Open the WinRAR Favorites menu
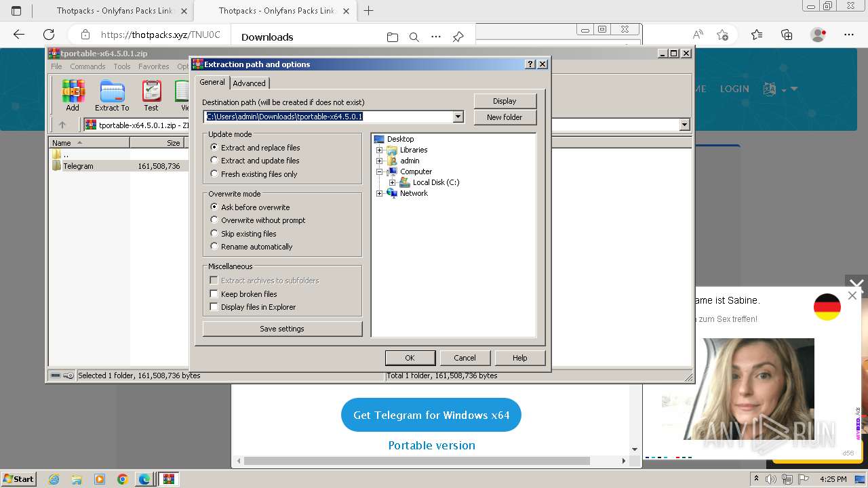The width and height of the screenshot is (868, 488). tap(154, 66)
